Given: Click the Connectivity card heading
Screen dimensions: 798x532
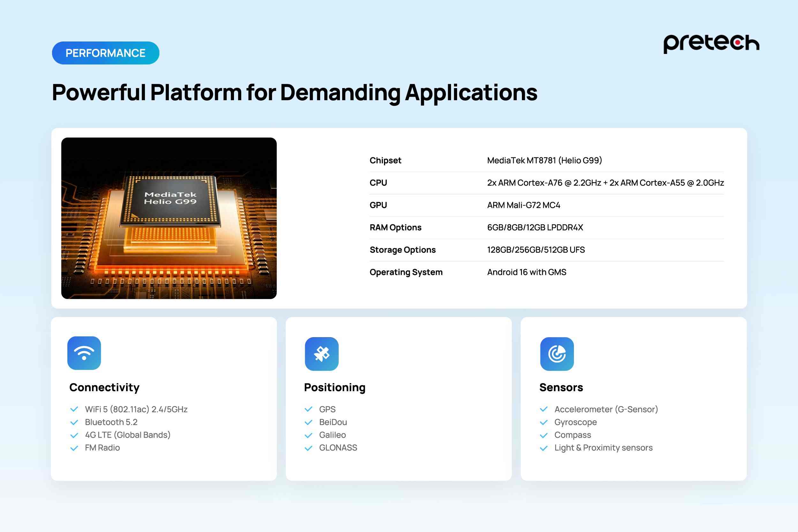Looking at the screenshot, I should coord(104,387).
